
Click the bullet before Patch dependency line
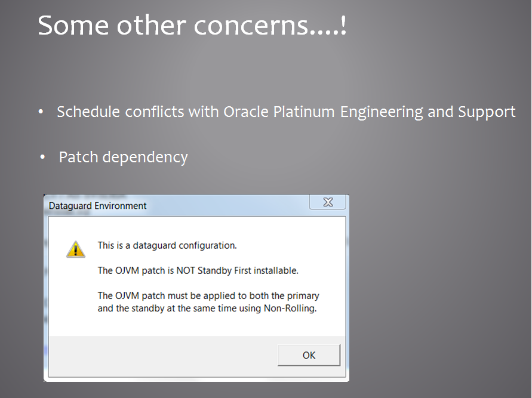(42, 157)
